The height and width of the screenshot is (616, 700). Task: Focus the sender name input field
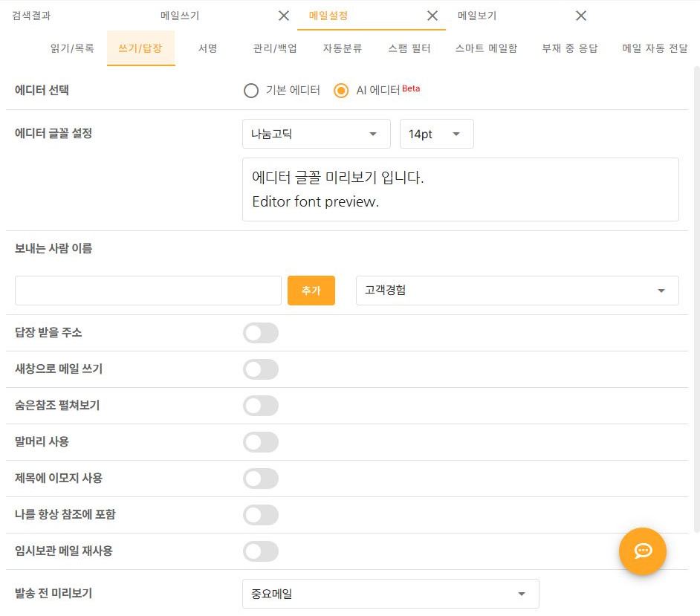pyautogui.click(x=148, y=291)
